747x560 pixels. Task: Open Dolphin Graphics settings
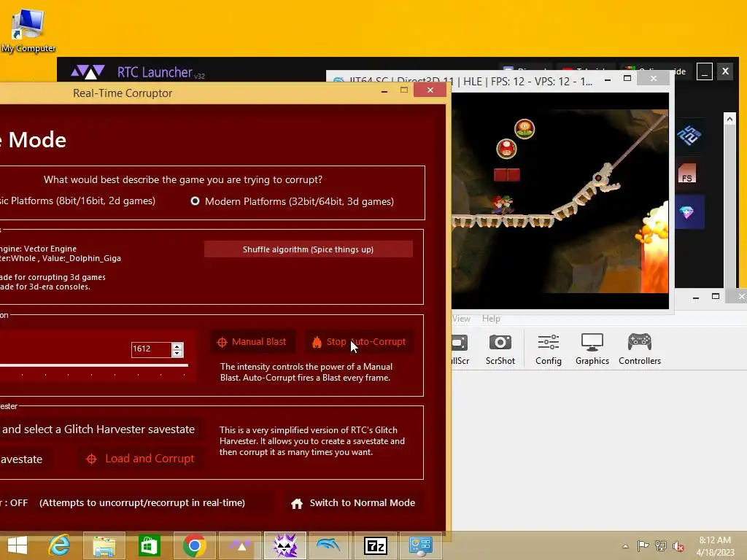tap(592, 349)
